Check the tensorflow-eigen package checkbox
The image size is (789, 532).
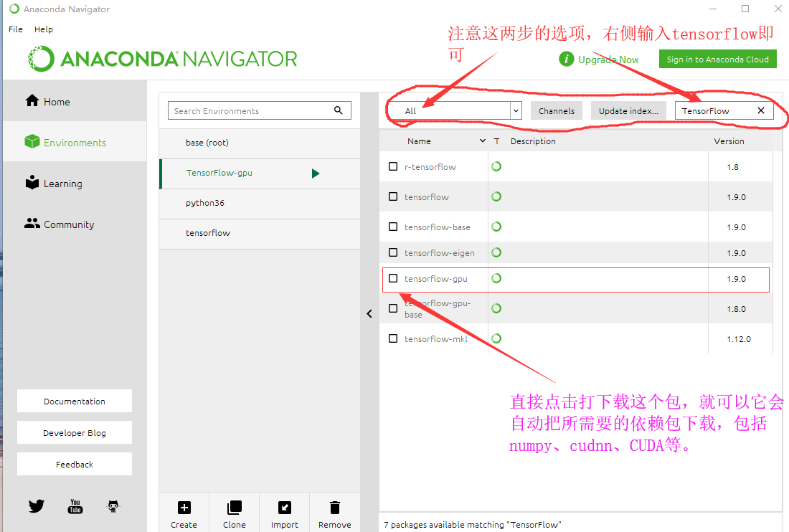tap(393, 252)
